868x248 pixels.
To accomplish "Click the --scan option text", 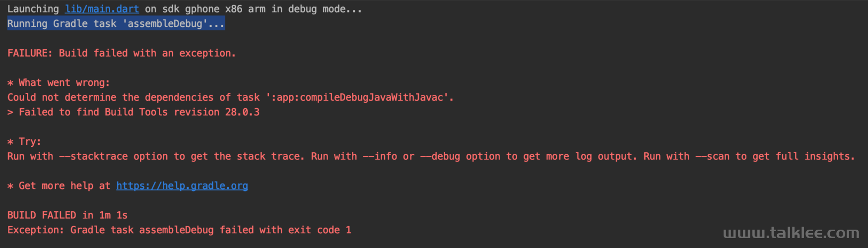I will coord(712,156).
